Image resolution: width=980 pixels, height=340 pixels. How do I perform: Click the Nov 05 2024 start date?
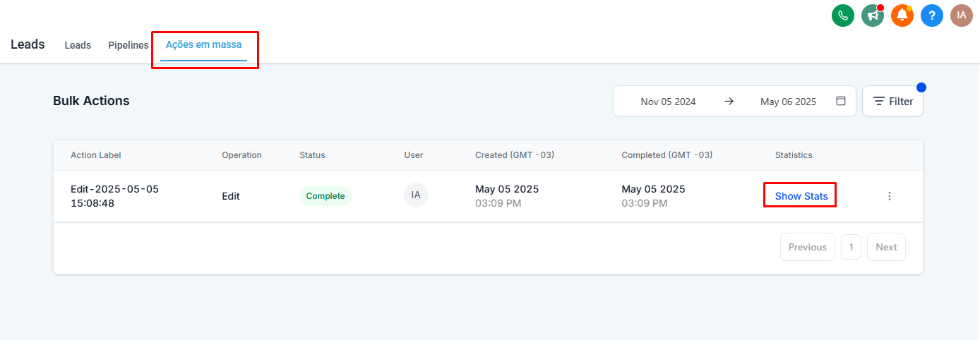point(668,102)
